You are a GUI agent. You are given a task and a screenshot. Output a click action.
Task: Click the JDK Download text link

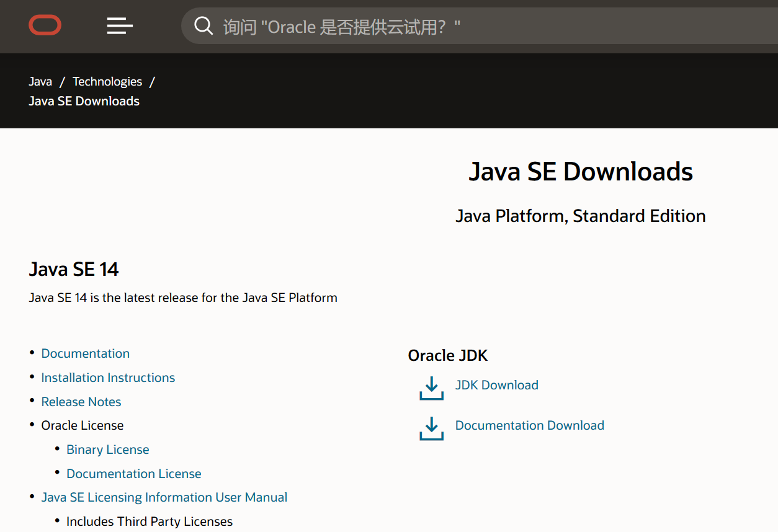click(x=497, y=385)
